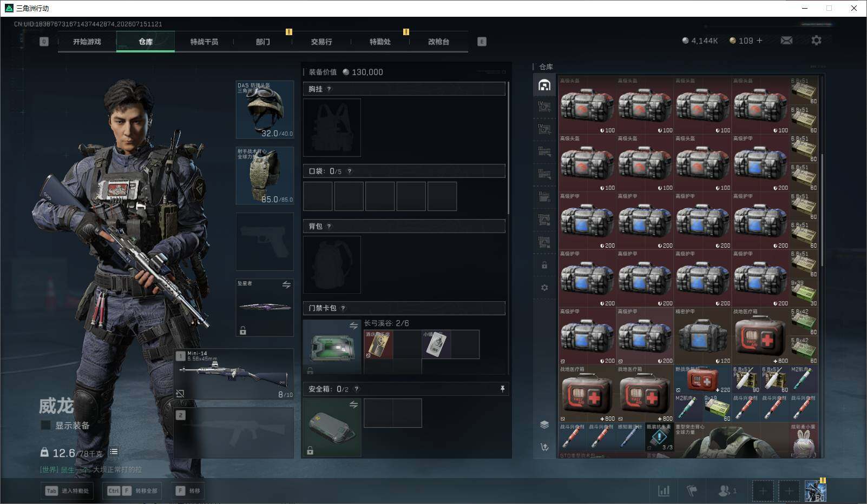
Task: Select the 精密护甲 repair kit in warehouse
Action: [702, 336]
